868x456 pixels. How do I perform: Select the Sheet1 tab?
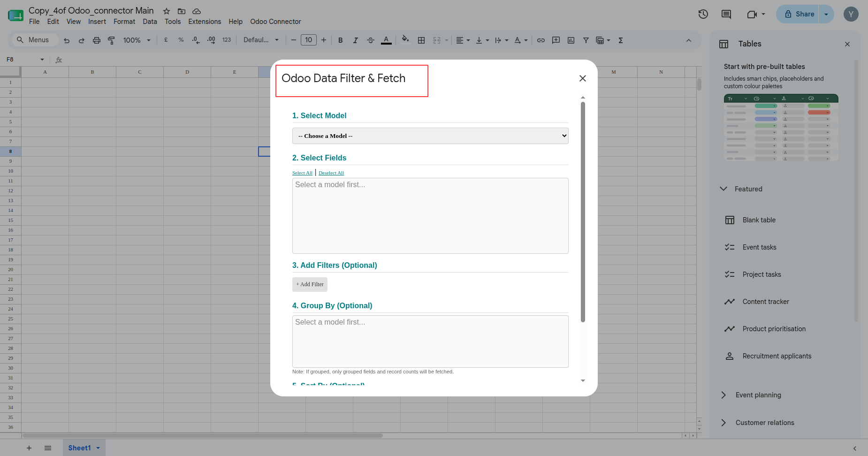[x=84, y=448]
